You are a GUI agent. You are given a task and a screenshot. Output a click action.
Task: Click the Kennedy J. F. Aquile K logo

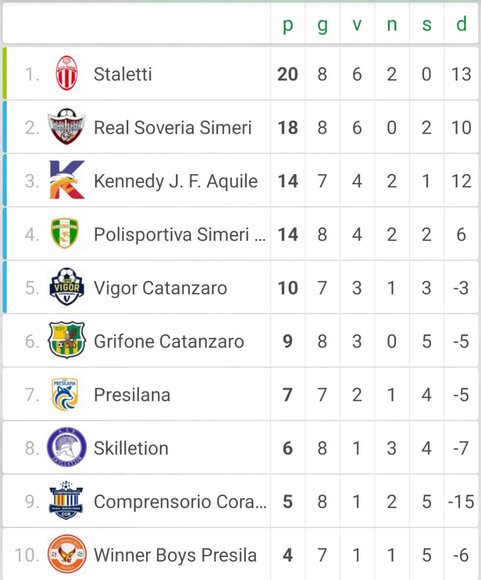click(67, 180)
